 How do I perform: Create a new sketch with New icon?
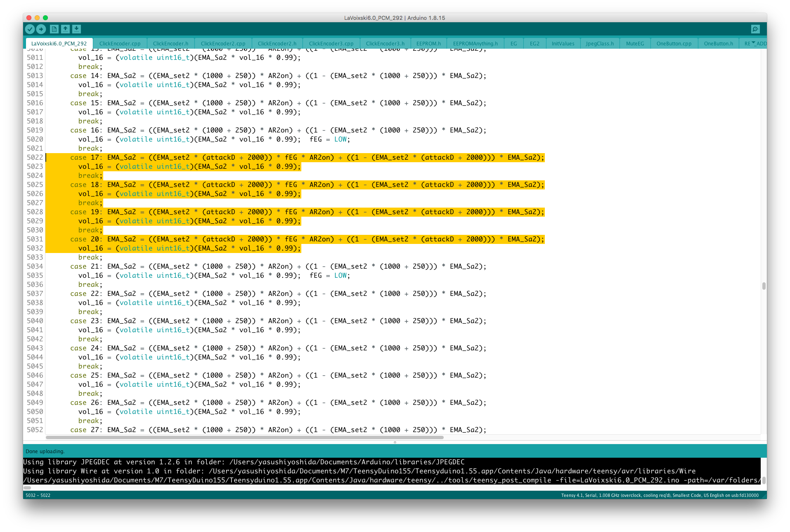(54, 29)
